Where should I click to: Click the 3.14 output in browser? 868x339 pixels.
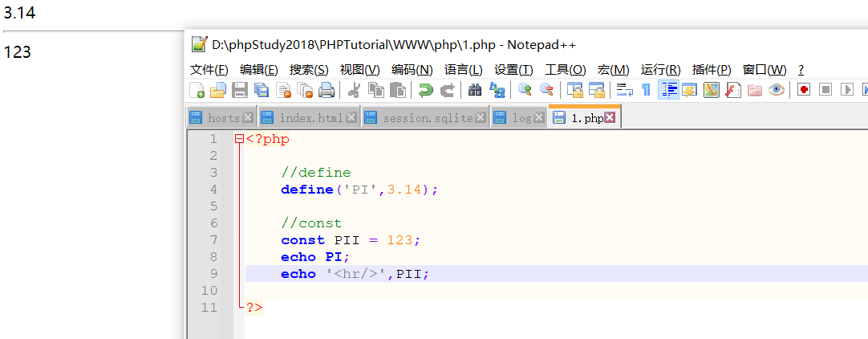click(x=19, y=12)
